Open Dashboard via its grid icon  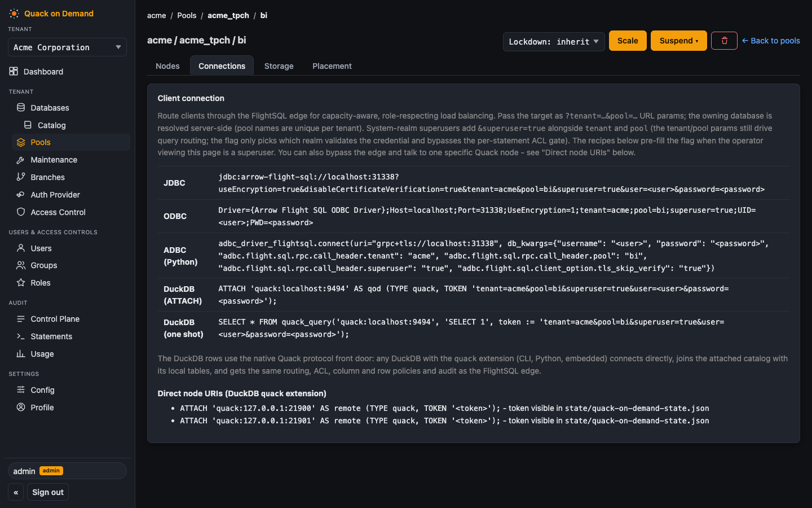(14, 72)
